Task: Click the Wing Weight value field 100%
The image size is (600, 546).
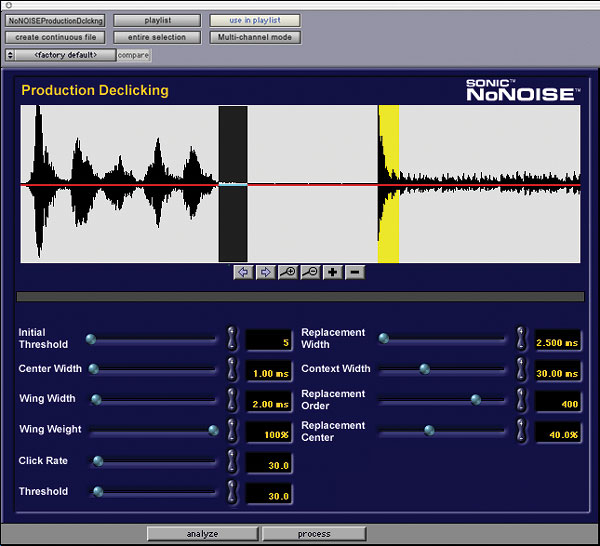Action: (269, 432)
